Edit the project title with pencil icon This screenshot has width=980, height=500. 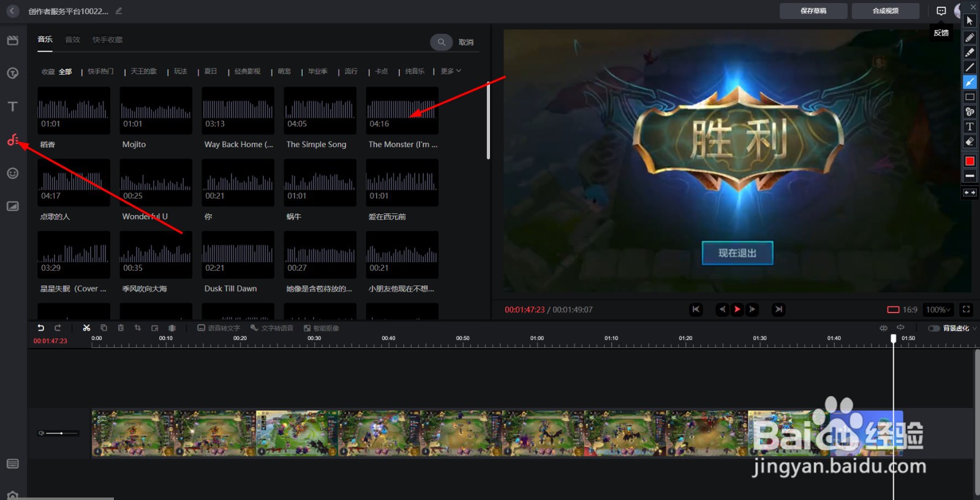[119, 11]
